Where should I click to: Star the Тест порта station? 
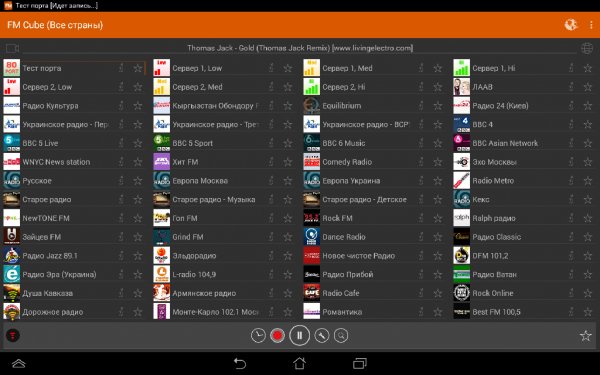[x=138, y=68]
